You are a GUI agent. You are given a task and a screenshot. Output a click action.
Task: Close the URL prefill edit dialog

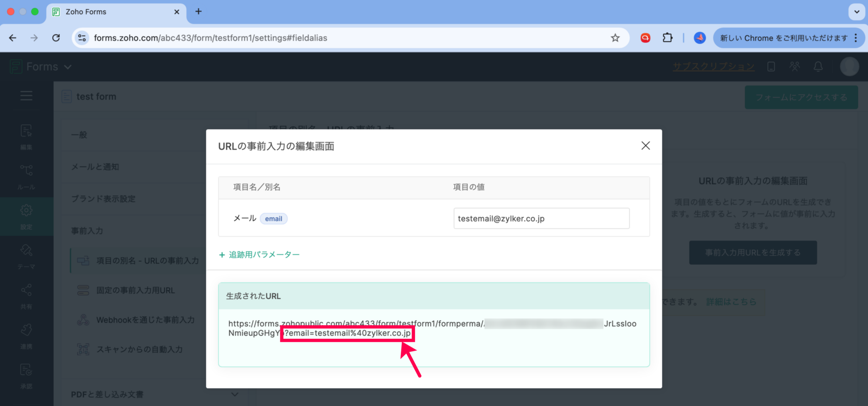click(645, 145)
